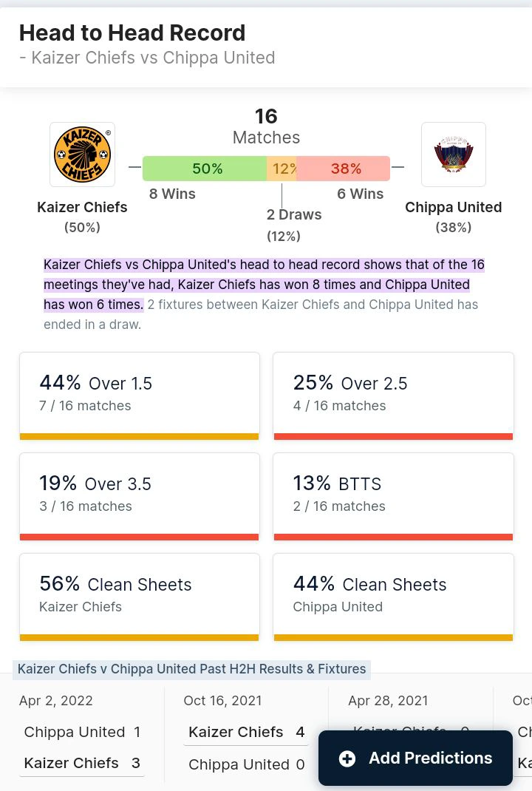Open the 44% Over 1.5 stat card
The height and width of the screenshot is (791, 532).
139,396
